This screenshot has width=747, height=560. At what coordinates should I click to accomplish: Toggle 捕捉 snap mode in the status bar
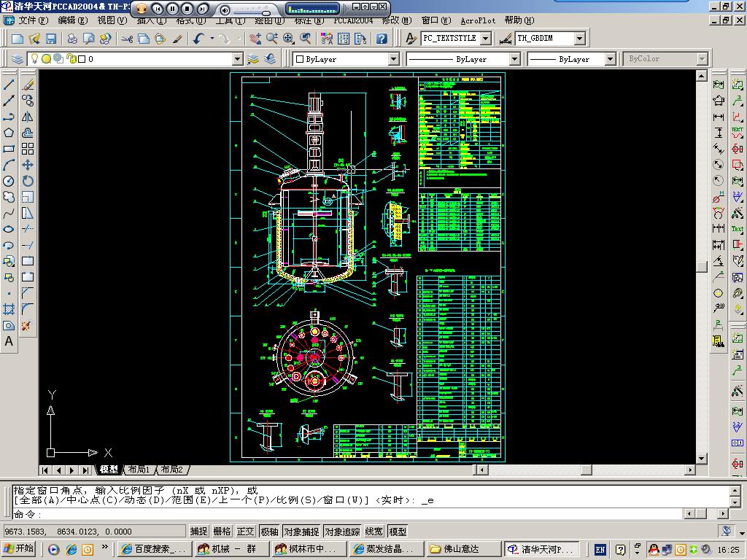tap(198, 532)
